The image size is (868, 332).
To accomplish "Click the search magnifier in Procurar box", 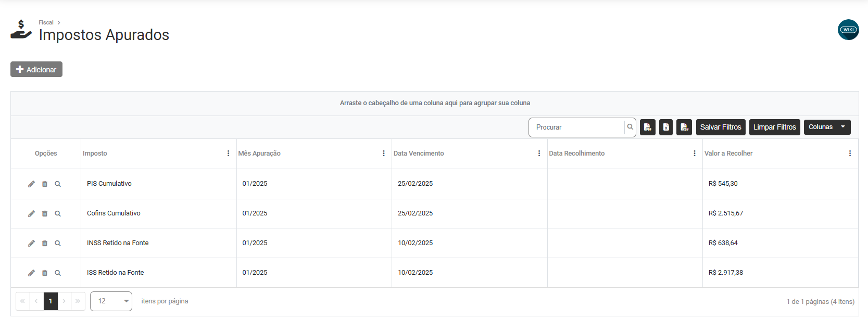I will [x=630, y=127].
